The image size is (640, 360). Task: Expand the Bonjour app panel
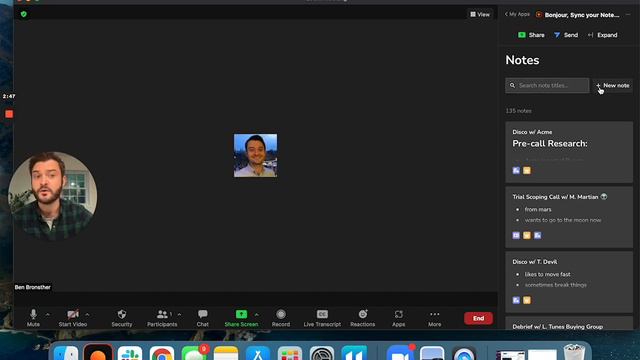[602, 35]
